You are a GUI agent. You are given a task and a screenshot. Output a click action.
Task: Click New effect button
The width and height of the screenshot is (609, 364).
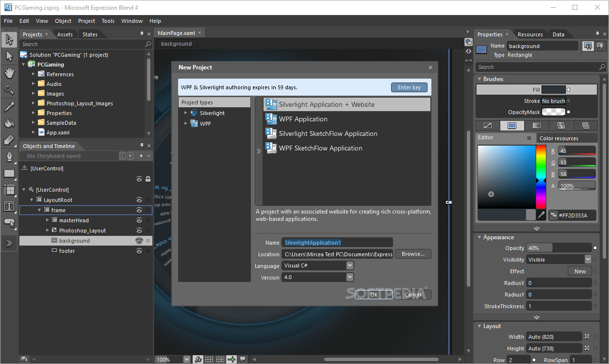[580, 271]
